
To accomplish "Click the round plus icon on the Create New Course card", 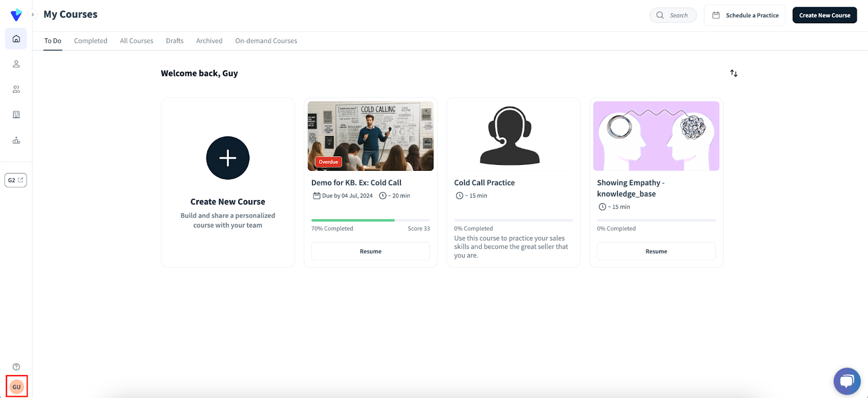I will click(x=228, y=158).
